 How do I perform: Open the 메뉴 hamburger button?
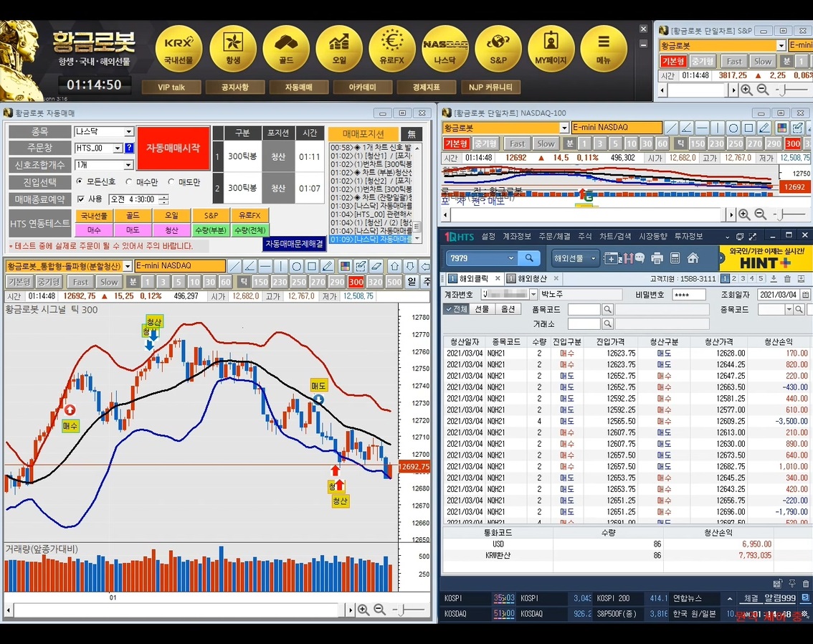pyautogui.click(x=604, y=48)
